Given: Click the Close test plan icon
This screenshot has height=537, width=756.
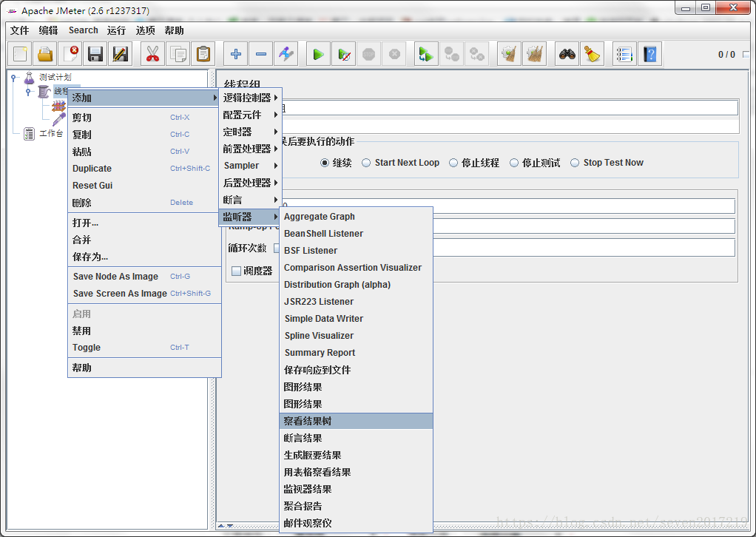Looking at the screenshot, I should [x=70, y=54].
